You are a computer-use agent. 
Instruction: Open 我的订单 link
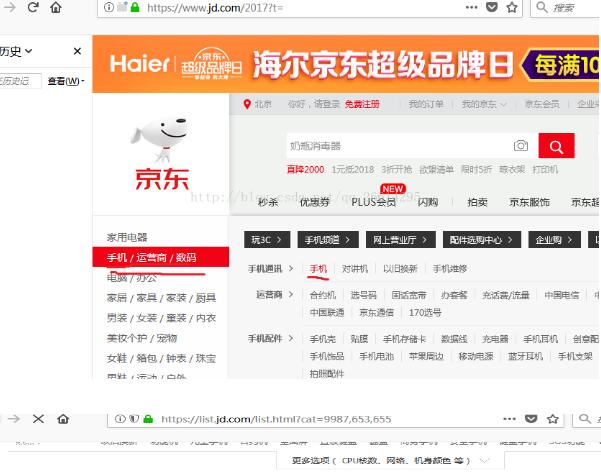(x=426, y=104)
